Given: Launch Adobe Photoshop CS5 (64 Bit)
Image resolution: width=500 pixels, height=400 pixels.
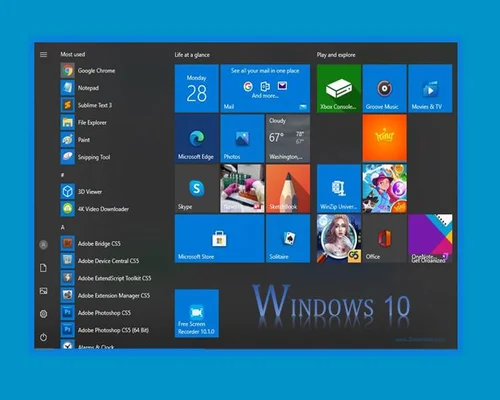Looking at the screenshot, I should (x=105, y=330).
